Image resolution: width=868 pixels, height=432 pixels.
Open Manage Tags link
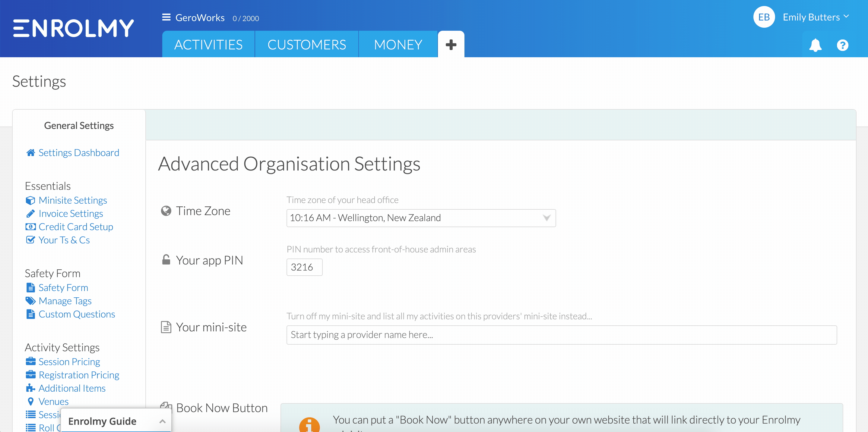(x=65, y=301)
